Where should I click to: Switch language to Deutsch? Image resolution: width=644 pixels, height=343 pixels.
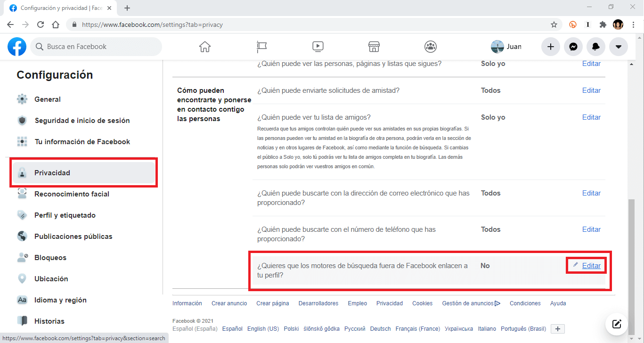coord(381,329)
